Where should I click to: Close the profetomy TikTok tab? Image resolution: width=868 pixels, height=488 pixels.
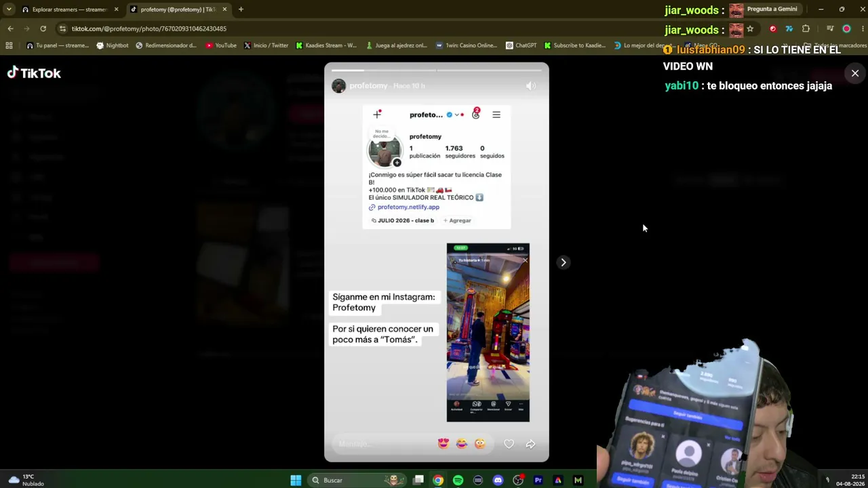coord(224,9)
